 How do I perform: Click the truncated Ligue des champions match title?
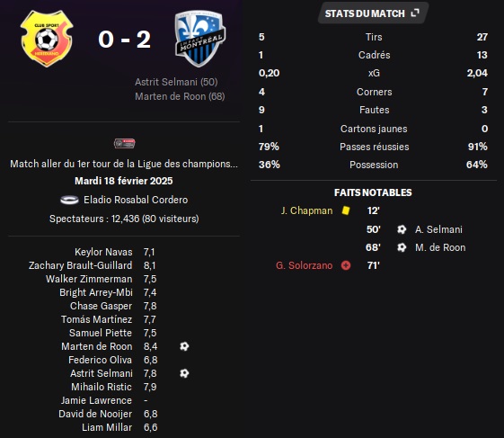[124, 164]
